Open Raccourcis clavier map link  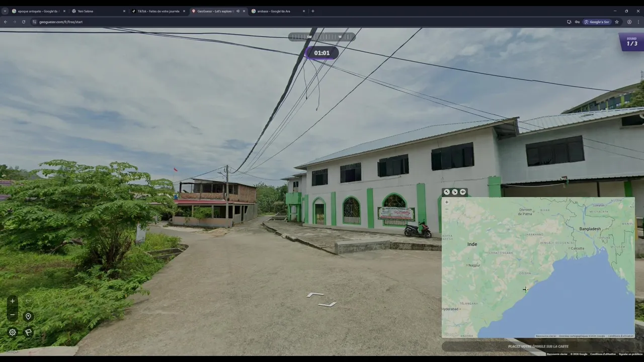pyautogui.click(x=546, y=336)
